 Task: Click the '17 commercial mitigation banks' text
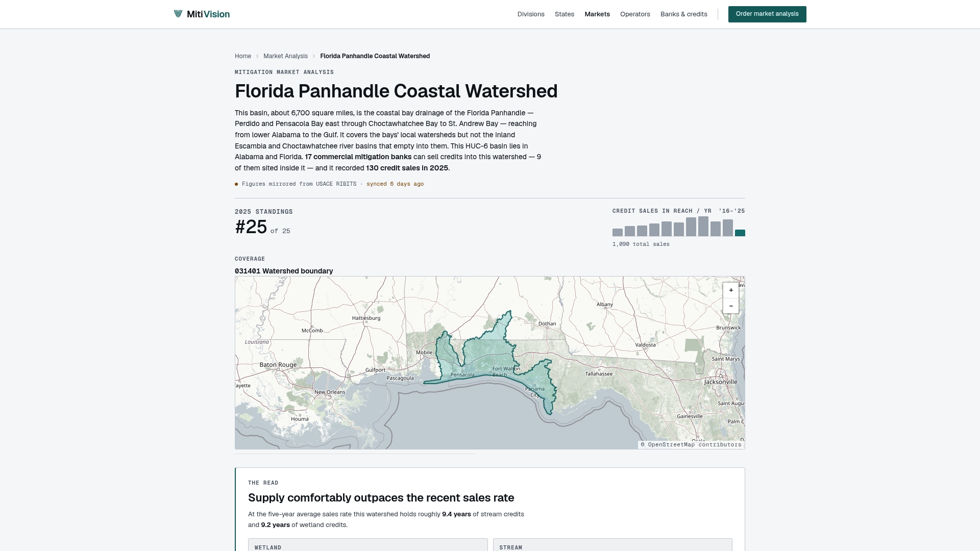pyautogui.click(x=358, y=157)
